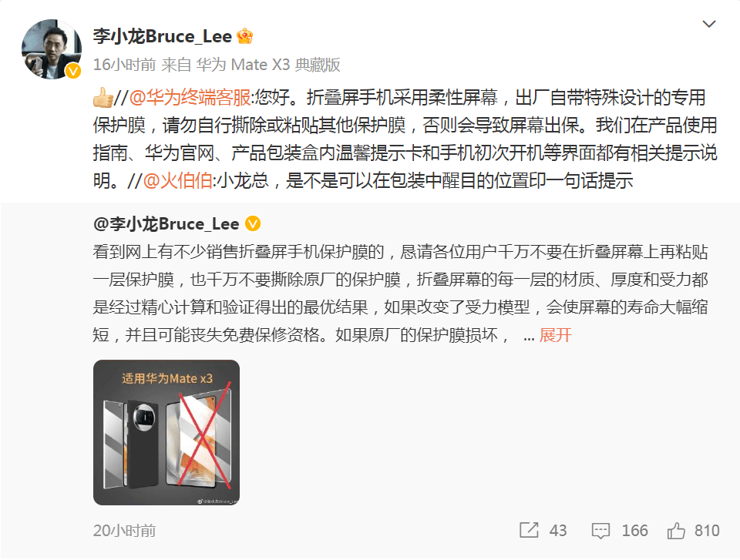This screenshot has width=740, height=560.
Task: Expand the quoted post with 展开
Action: [555, 335]
